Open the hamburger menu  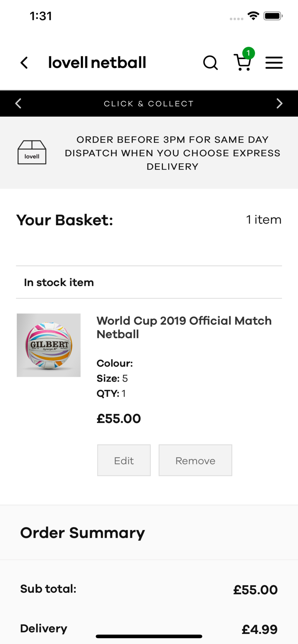[x=274, y=62]
